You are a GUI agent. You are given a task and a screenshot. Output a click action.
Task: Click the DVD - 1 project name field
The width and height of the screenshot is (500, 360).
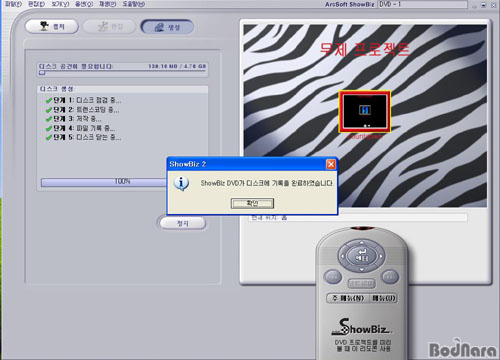tap(423, 4)
